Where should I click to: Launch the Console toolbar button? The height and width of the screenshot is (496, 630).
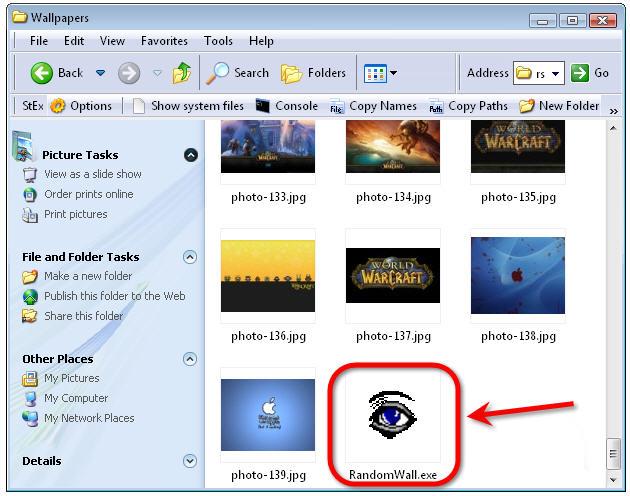(286, 106)
